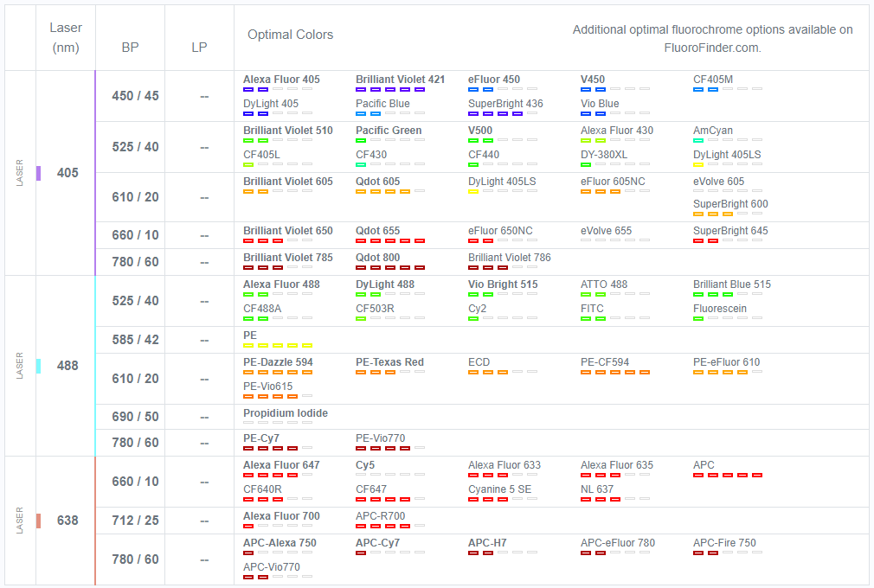Screen dimensions: 874x588
Task: Choose the APC-Cy7 fluorochrome
Action: (x=377, y=543)
